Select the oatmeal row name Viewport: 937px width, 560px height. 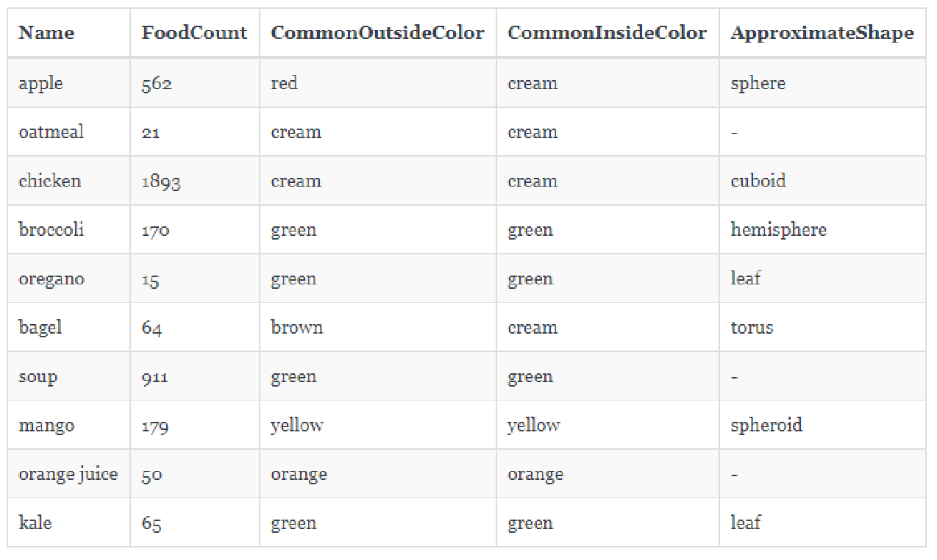point(51,132)
